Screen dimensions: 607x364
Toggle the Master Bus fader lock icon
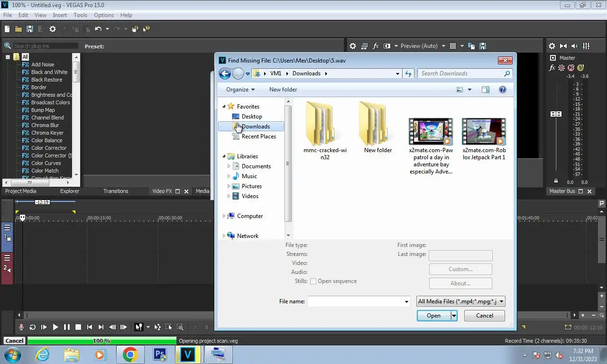pos(556,181)
